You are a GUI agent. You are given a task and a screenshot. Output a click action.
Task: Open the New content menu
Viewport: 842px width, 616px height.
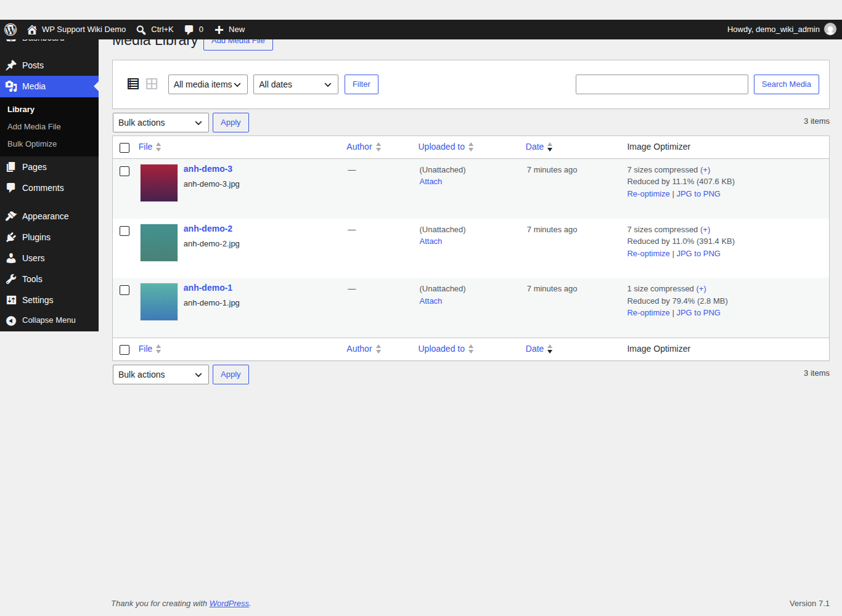click(x=229, y=29)
